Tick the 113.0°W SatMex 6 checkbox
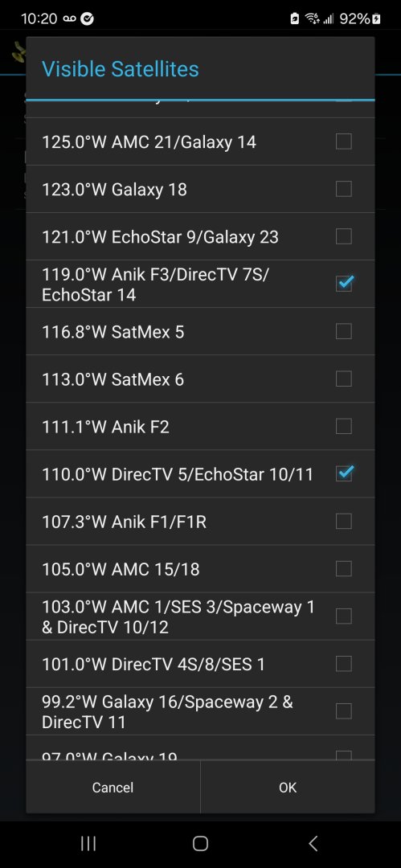The height and width of the screenshot is (868, 401). [344, 379]
